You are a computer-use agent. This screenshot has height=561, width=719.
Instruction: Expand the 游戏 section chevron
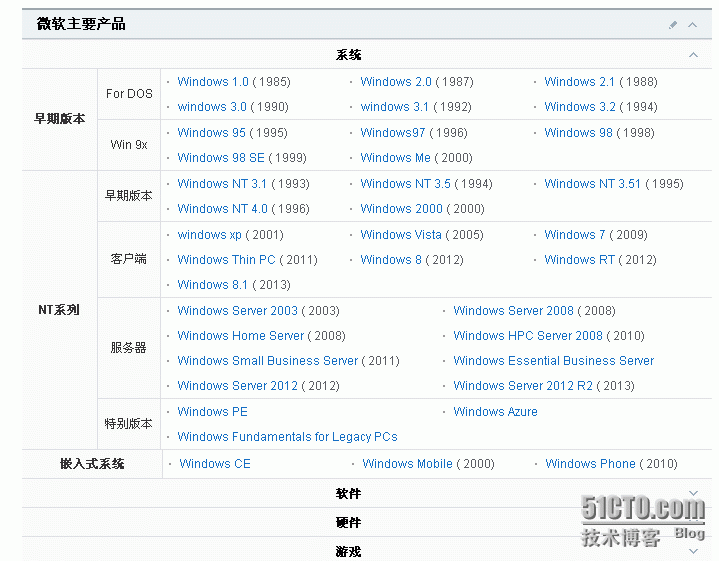(693, 551)
